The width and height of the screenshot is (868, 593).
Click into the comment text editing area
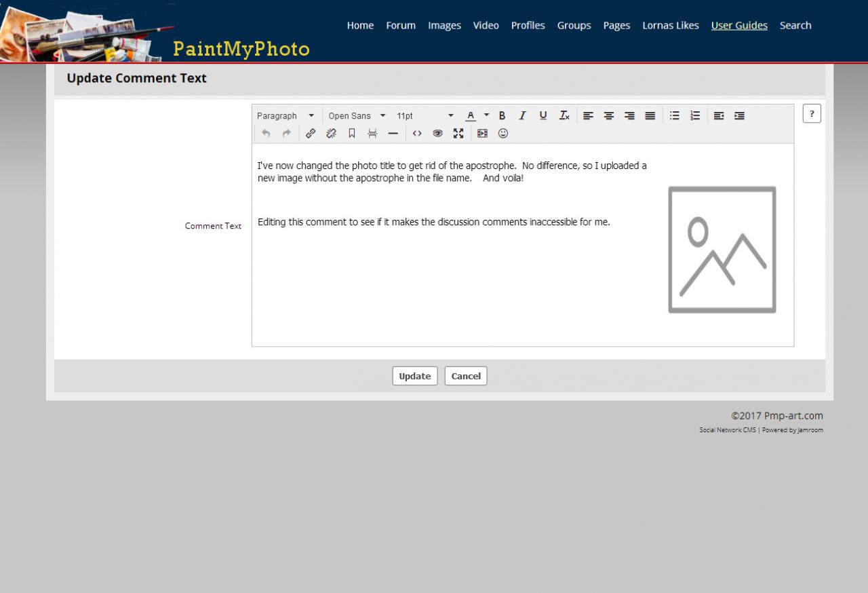click(x=523, y=245)
